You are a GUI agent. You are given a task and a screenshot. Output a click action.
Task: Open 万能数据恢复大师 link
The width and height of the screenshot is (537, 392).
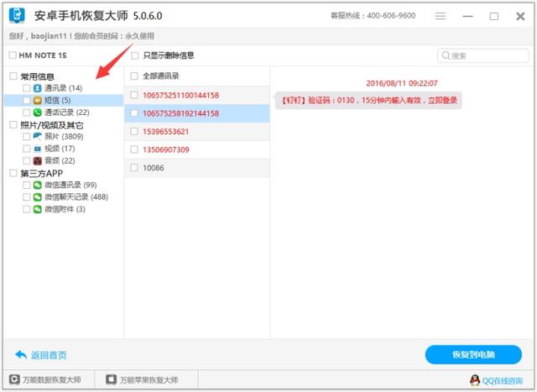tap(52, 379)
